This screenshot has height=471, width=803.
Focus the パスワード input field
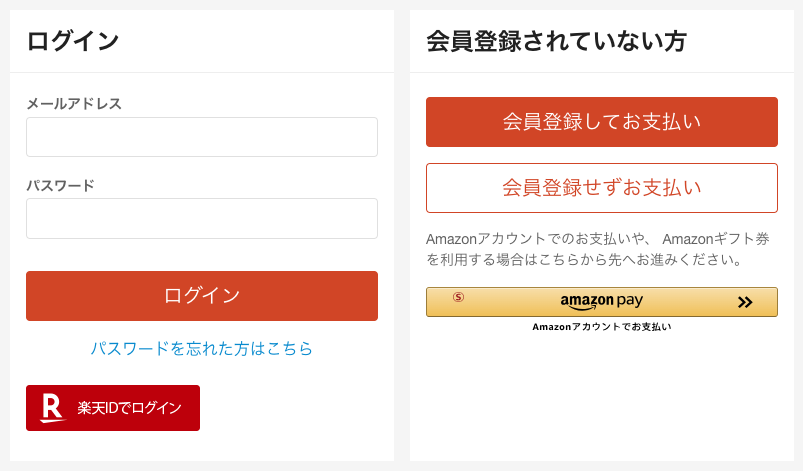pyautogui.click(x=202, y=218)
